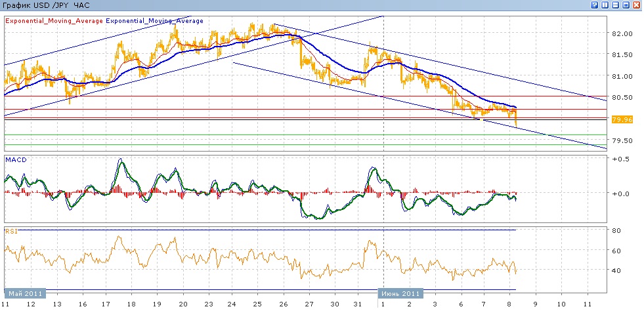Click the blue Exponential_Moving_Average legend label
The width and height of the screenshot is (644, 311).
(x=154, y=21)
